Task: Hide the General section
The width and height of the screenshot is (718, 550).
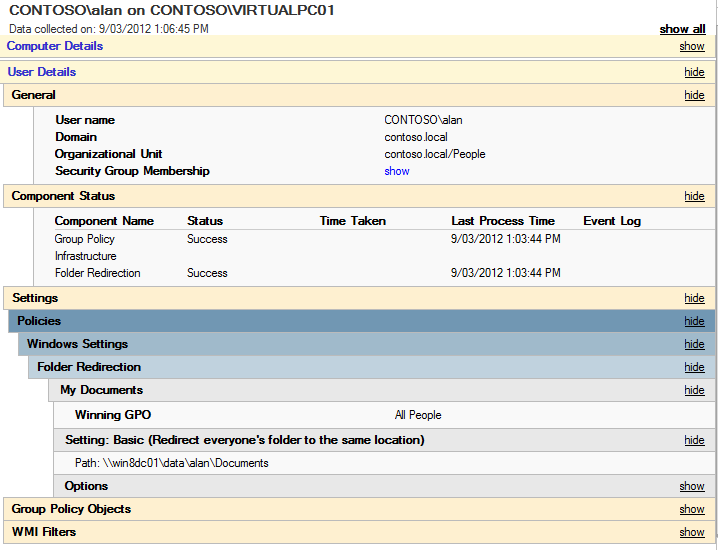Action: pyautogui.click(x=694, y=96)
